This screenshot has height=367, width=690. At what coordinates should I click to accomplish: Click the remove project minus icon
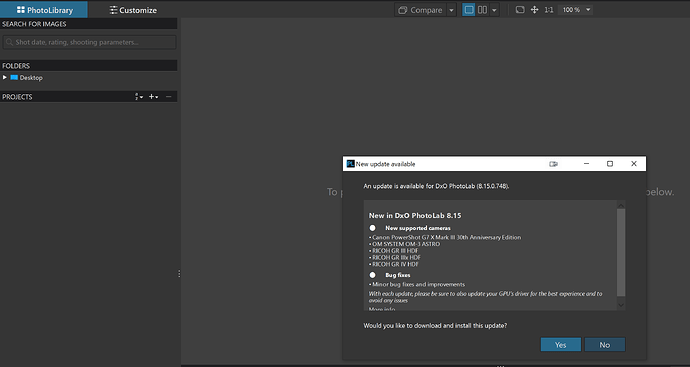tap(169, 97)
